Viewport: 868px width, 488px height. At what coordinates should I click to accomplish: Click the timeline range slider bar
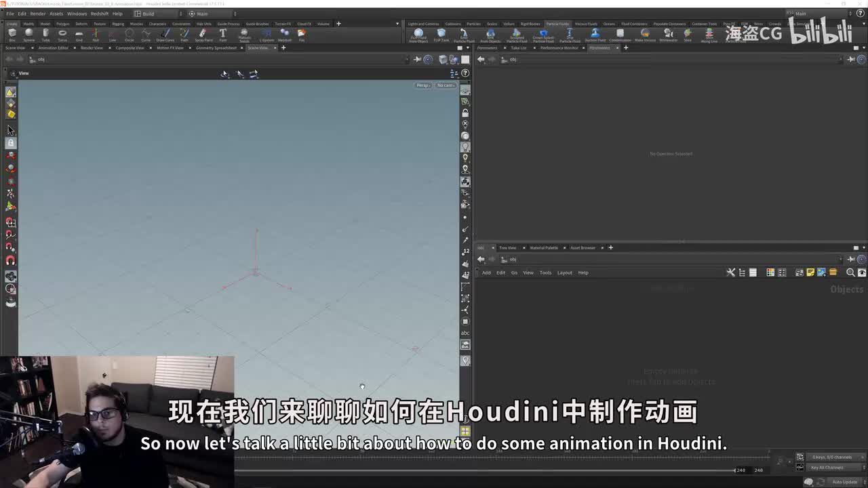tap(484, 470)
